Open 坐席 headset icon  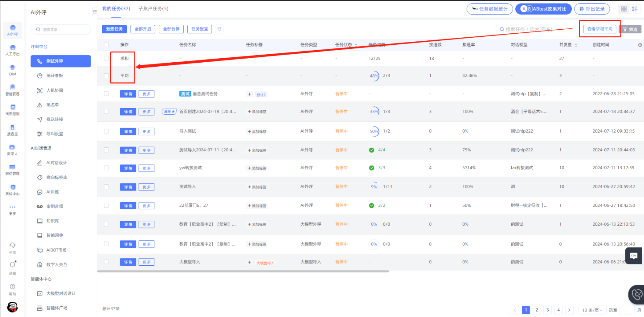(12, 248)
